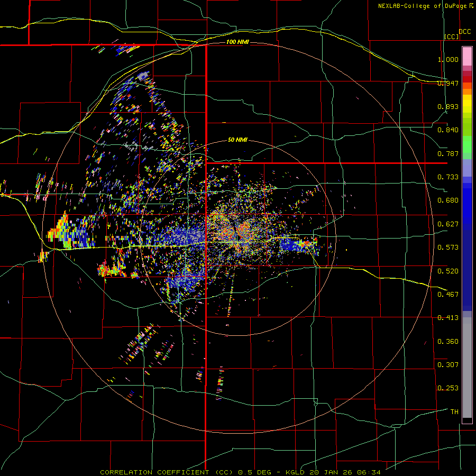Click the DCC label above the legend

click(464, 32)
